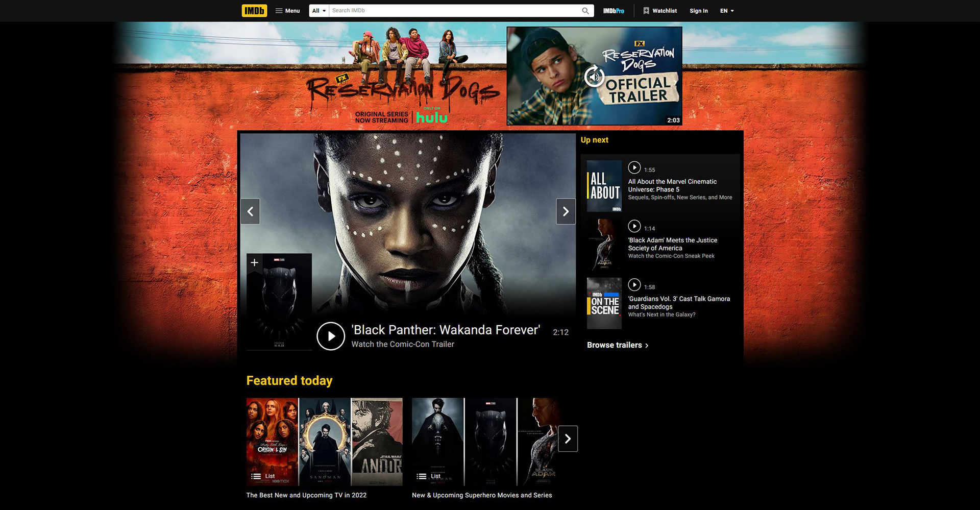Open 'All About the Marvel Cinematic Universe: Phase 5' title
Image resolution: width=980 pixels, height=510 pixels.
(672, 185)
